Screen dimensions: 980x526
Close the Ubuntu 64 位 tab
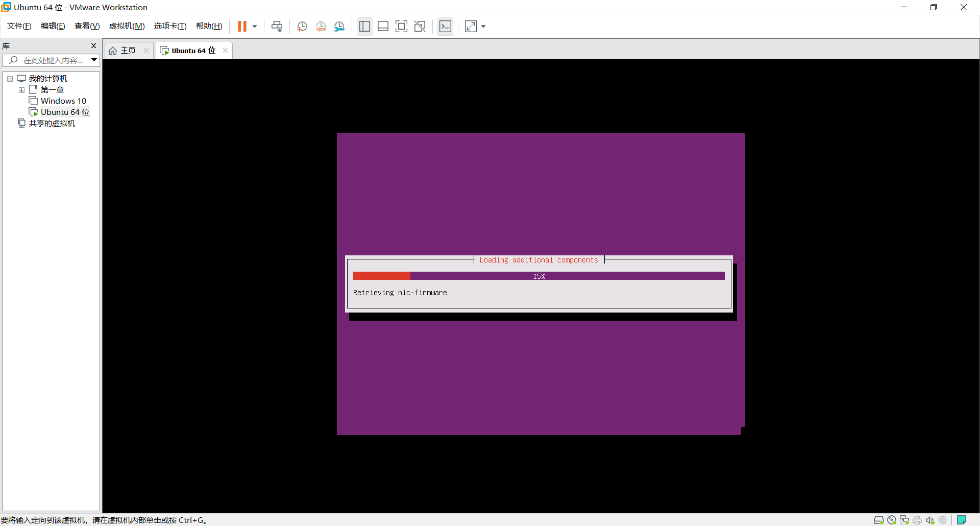(x=225, y=50)
